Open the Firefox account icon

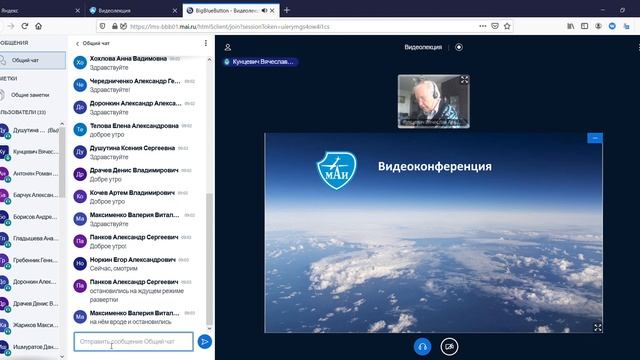coord(598,26)
